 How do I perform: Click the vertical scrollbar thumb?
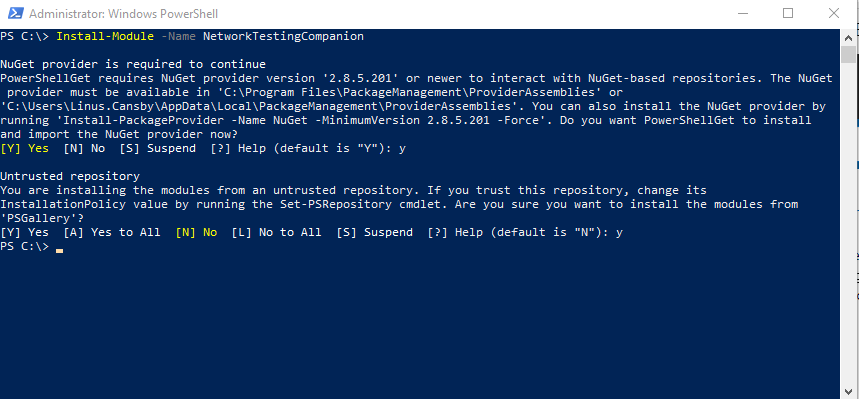(x=848, y=55)
